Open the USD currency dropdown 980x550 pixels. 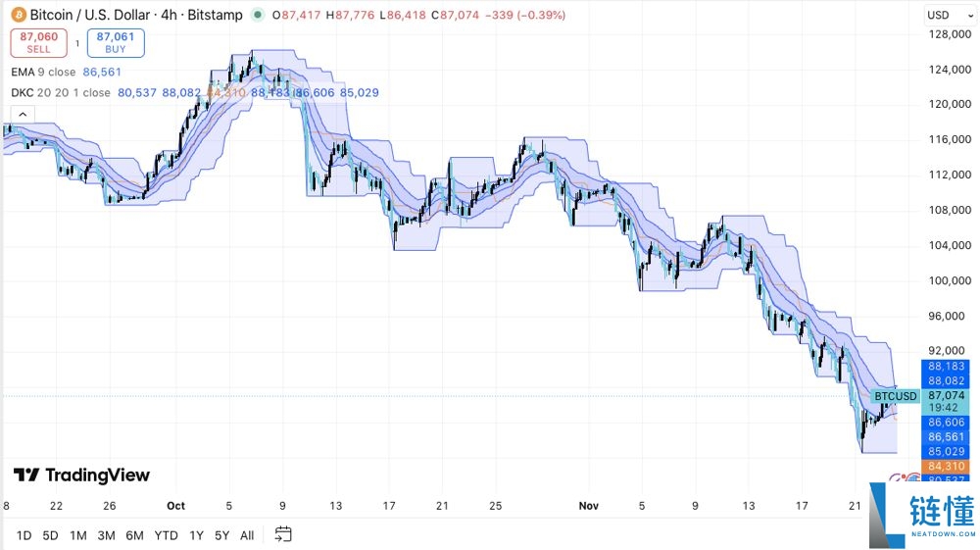coord(945,15)
